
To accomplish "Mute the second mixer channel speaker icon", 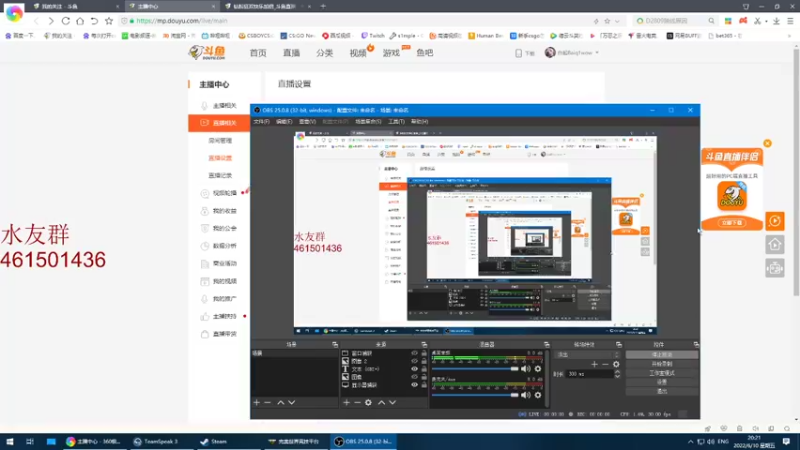I will tap(526, 395).
